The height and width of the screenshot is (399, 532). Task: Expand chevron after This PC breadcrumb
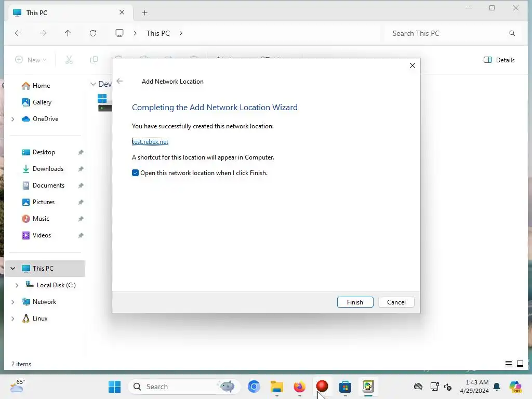click(181, 33)
